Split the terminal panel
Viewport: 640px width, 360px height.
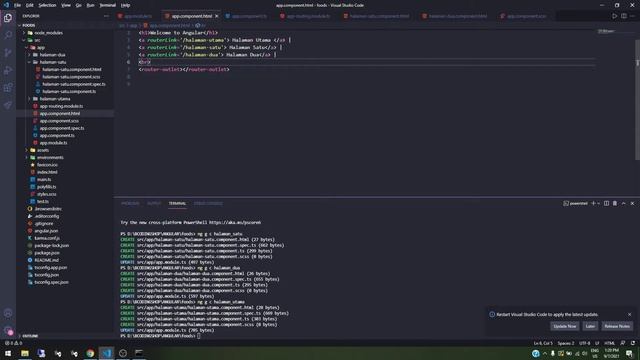click(606, 203)
